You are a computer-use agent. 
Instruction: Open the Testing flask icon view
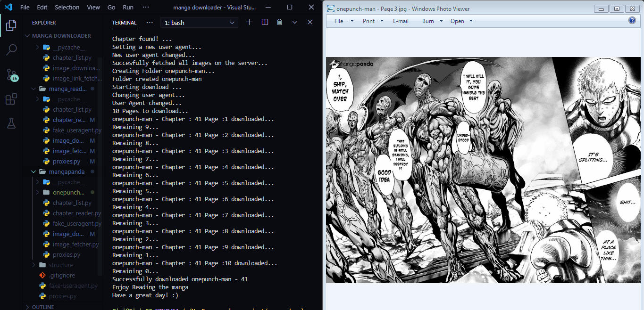point(11,123)
